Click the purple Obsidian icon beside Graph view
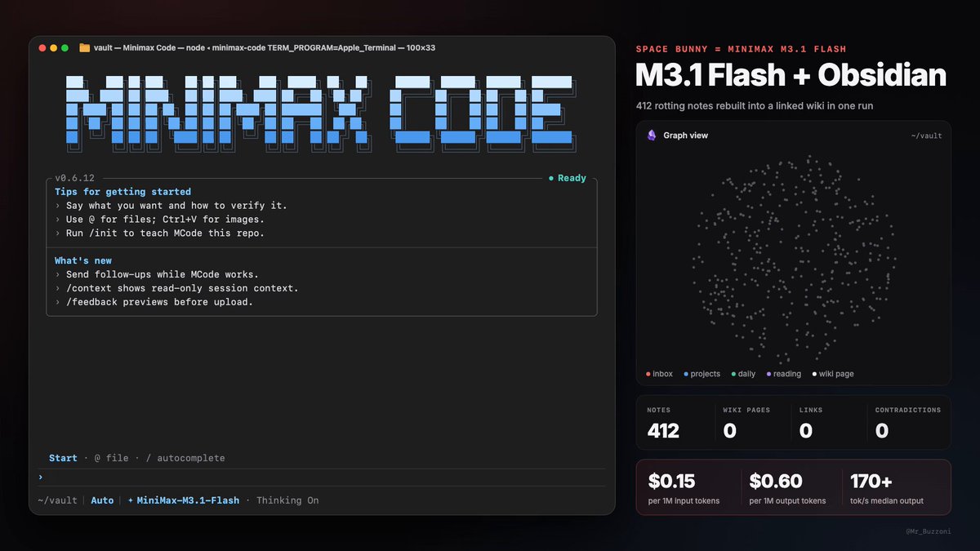Image resolution: width=980 pixels, height=551 pixels. 652,136
